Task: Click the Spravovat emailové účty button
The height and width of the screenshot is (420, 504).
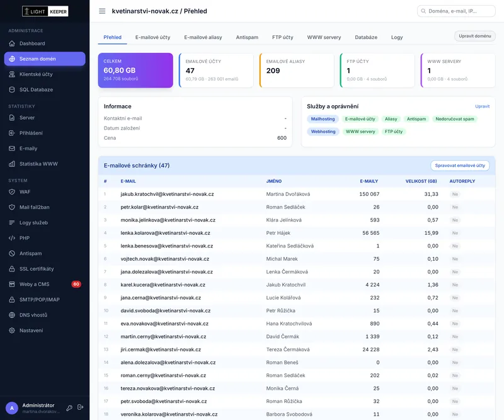Action: point(460,166)
